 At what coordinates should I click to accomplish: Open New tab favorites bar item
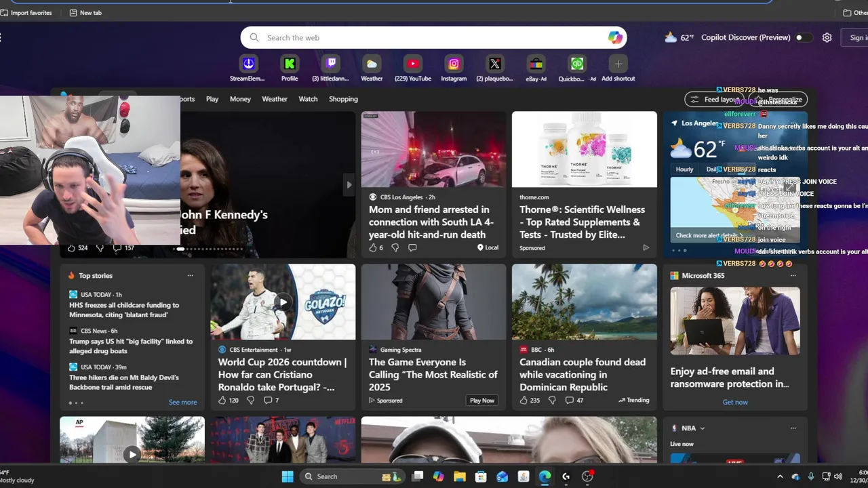(x=85, y=13)
